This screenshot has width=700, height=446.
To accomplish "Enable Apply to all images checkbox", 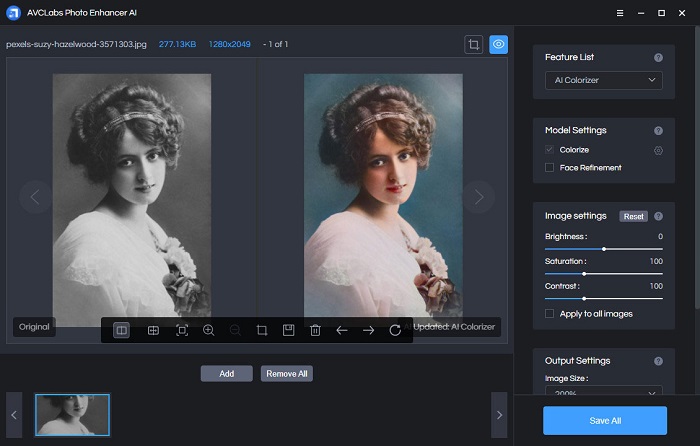I will [x=550, y=314].
